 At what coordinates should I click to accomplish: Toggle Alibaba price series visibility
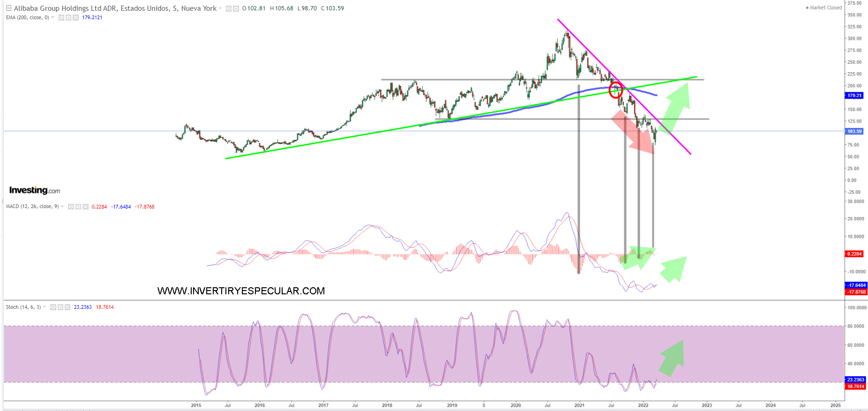point(229,9)
